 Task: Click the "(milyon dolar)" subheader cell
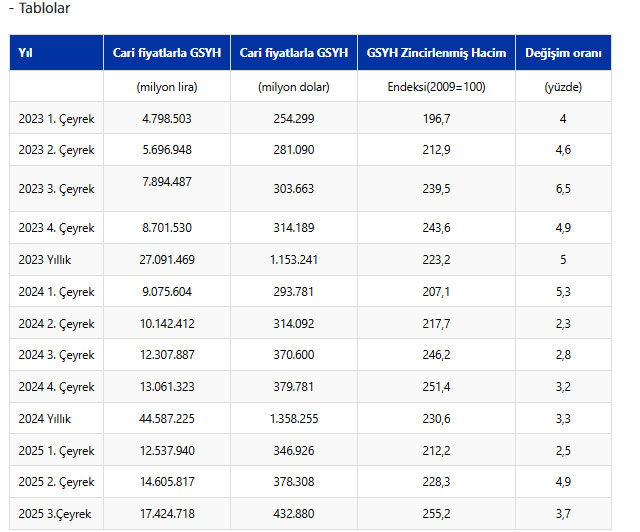click(293, 87)
